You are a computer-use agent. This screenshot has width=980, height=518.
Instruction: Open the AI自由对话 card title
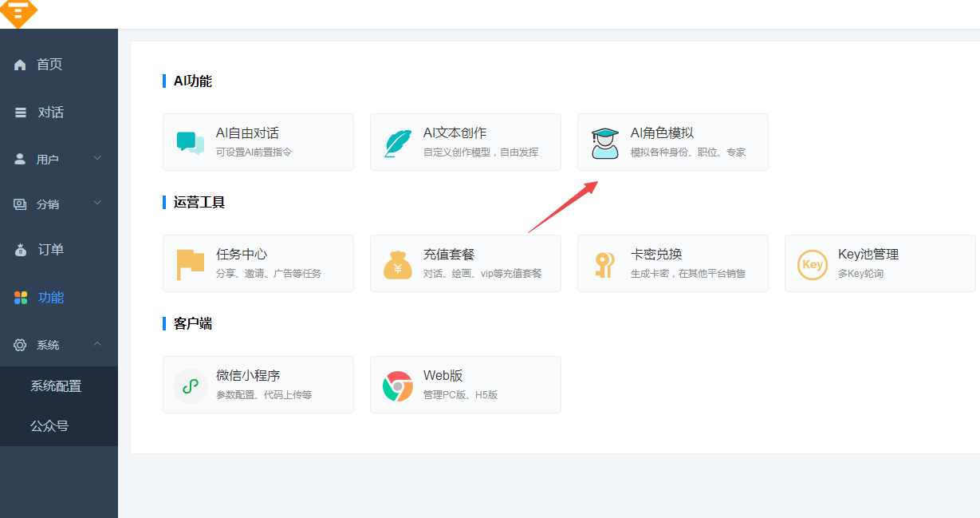(247, 133)
